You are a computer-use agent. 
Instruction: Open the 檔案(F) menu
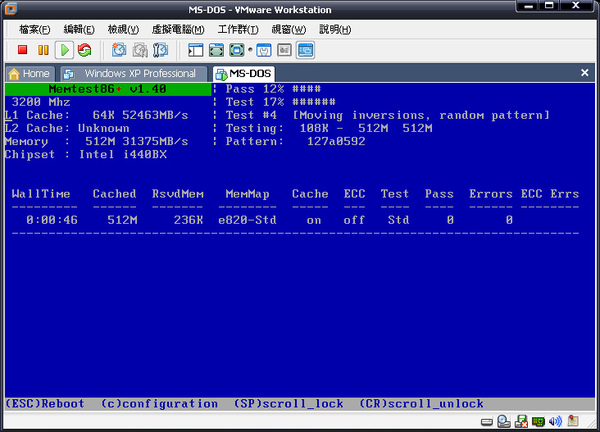(34, 29)
